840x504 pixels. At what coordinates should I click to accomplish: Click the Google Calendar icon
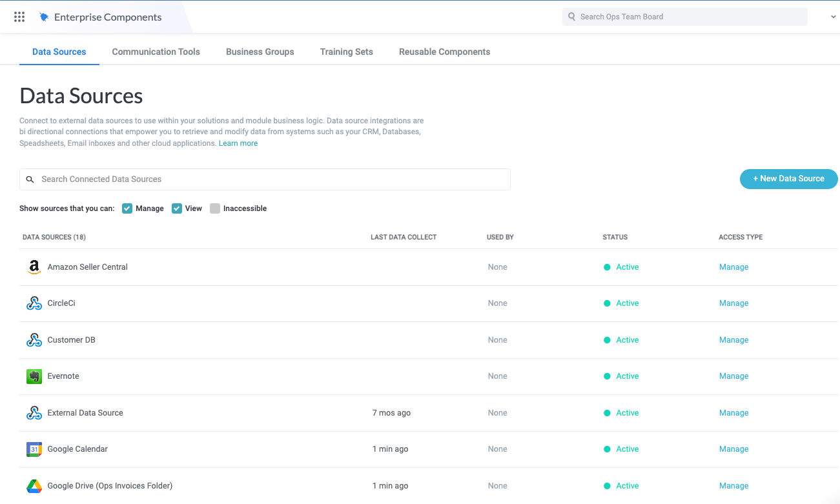[x=34, y=449]
